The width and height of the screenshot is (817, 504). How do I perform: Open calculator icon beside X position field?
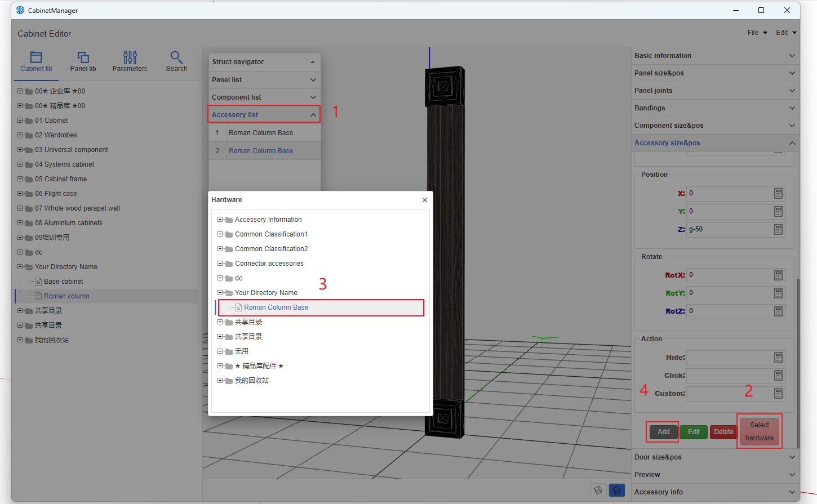778,194
